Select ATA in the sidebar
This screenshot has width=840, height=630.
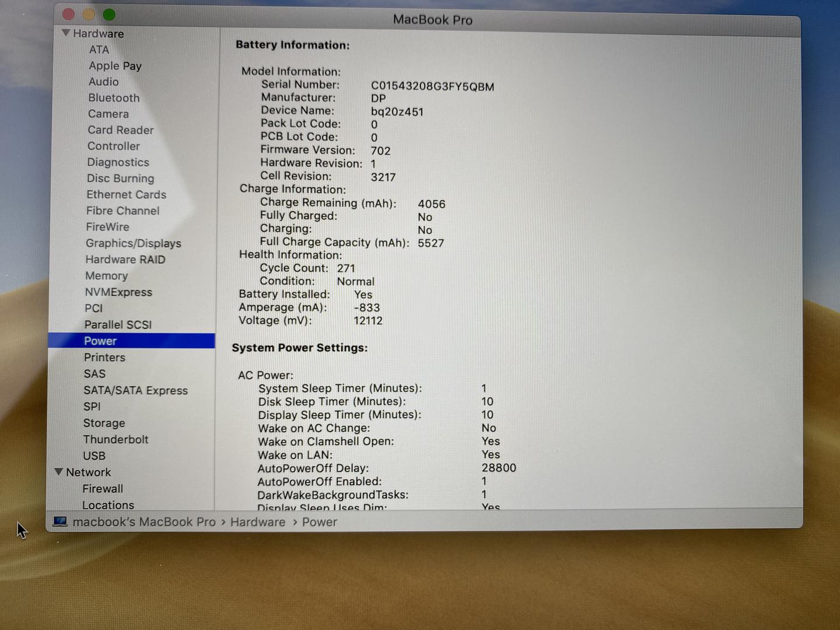(99, 50)
